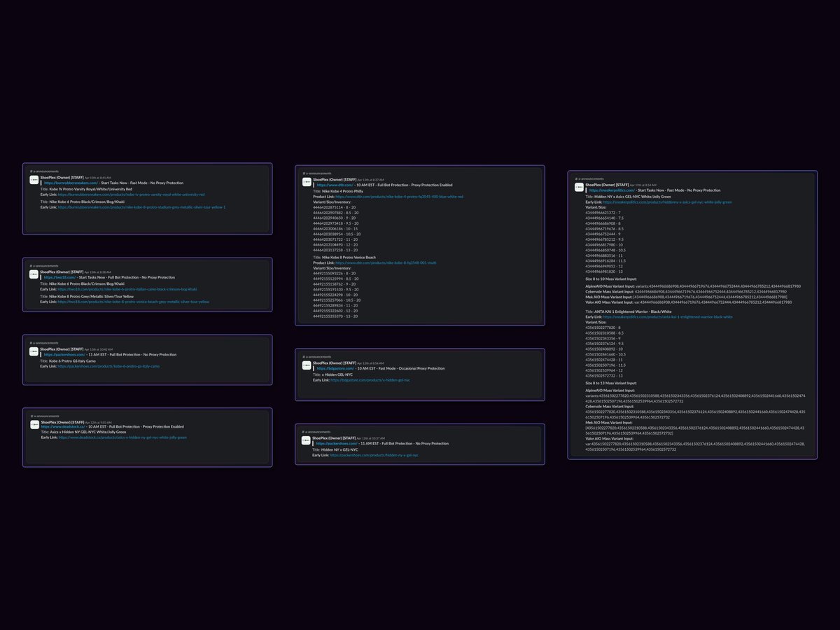The height and width of the screenshot is (630, 840).
Task: Click ShoePlex avatar in Hidden NY x GEL-NYC packershoes message
Action: [x=306, y=441]
